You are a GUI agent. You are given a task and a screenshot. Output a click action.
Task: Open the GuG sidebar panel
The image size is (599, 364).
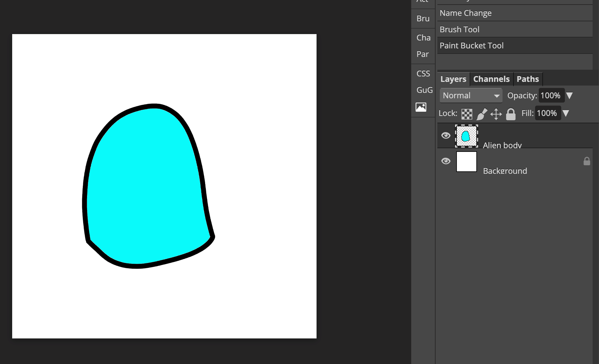click(424, 90)
